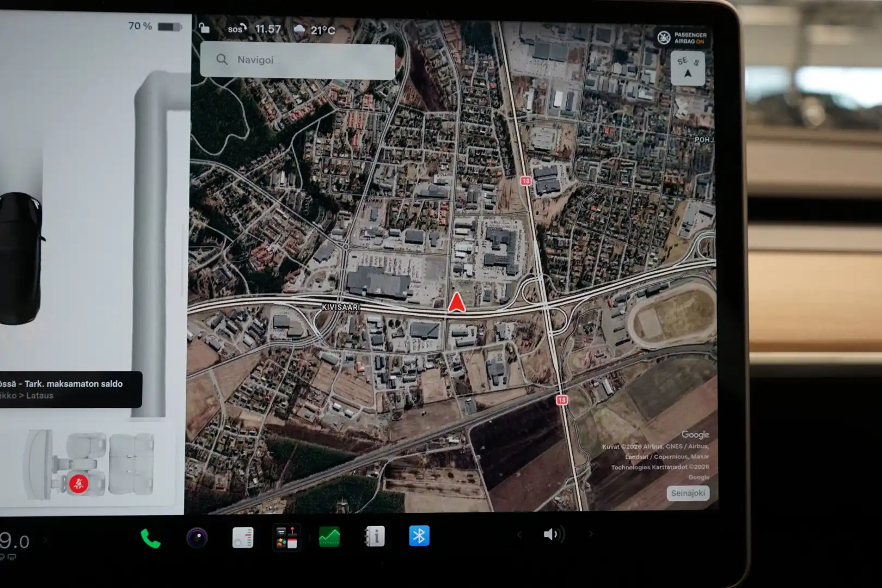Open the Bluetooth app
Screen dimensions: 882x588
tap(419, 536)
